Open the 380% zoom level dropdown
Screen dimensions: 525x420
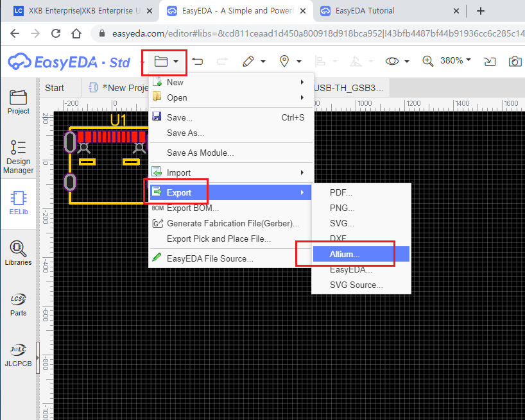pyautogui.click(x=455, y=60)
